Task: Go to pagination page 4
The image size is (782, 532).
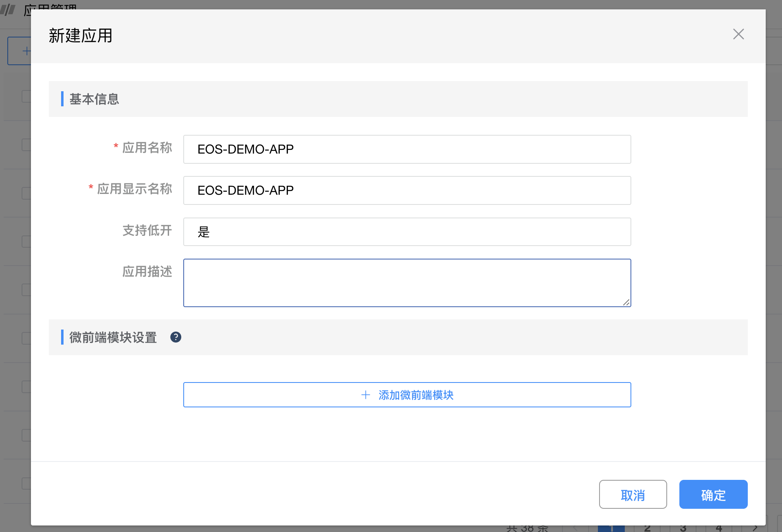Action: [x=719, y=528]
